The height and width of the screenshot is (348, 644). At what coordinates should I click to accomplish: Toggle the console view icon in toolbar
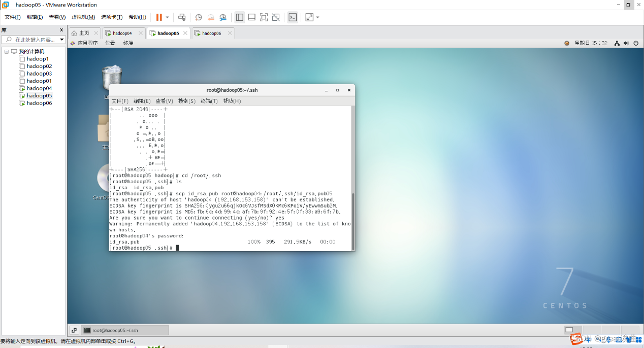[x=293, y=17]
